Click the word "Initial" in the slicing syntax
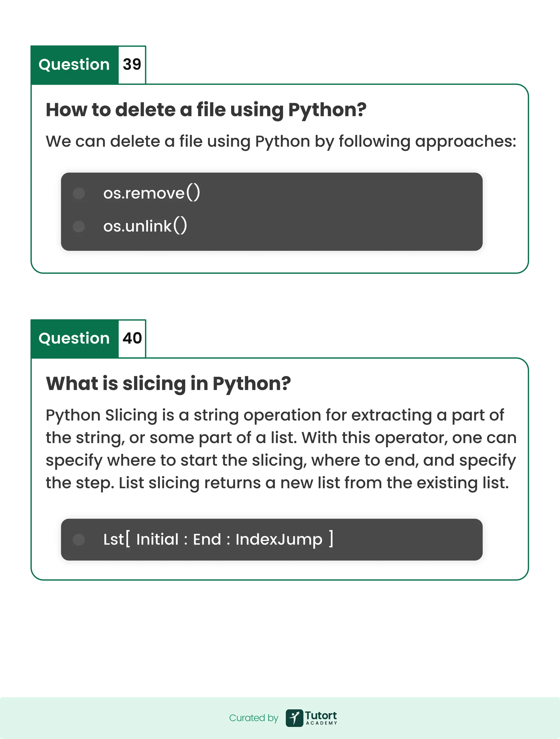560x739 pixels. [157, 540]
